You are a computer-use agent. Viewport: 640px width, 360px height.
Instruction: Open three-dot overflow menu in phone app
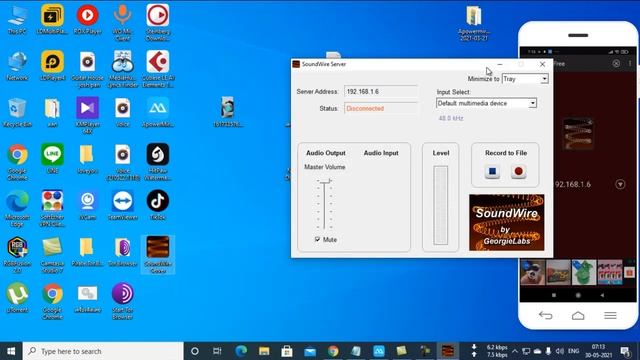tap(630, 64)
